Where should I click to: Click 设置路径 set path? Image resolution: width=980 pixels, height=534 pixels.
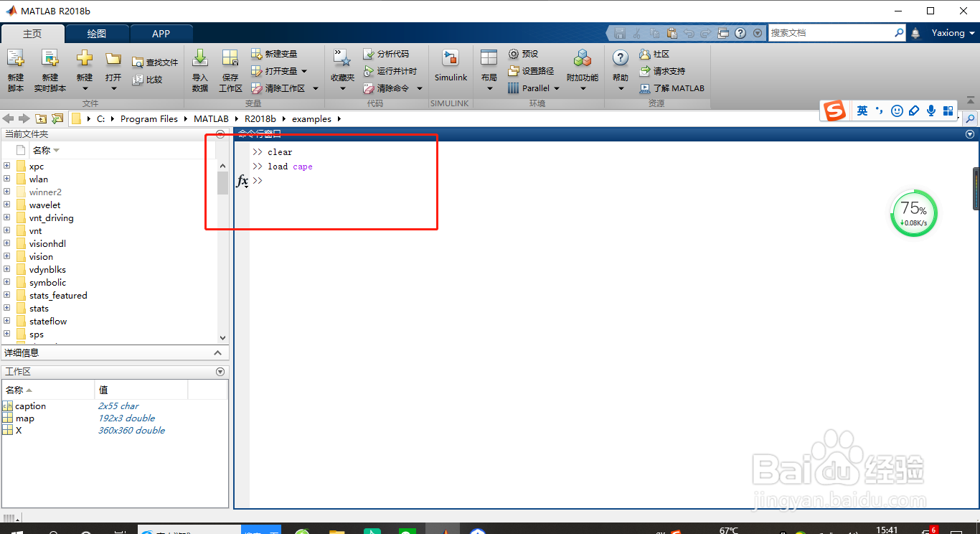[x=531, y=71]
